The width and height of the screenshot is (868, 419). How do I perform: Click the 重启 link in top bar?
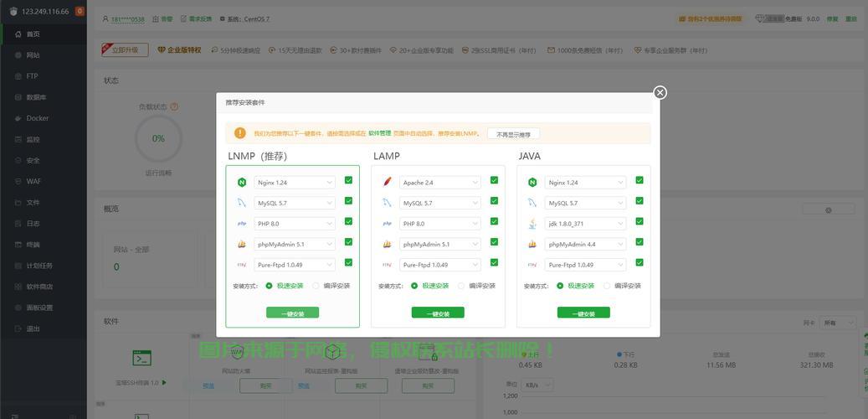850,18
